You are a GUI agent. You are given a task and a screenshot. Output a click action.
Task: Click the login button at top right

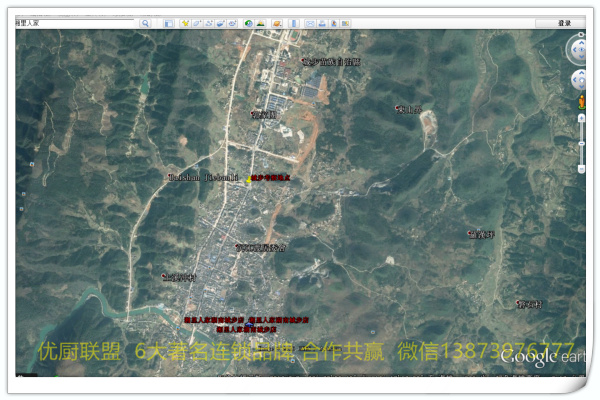tap(564, 23)
